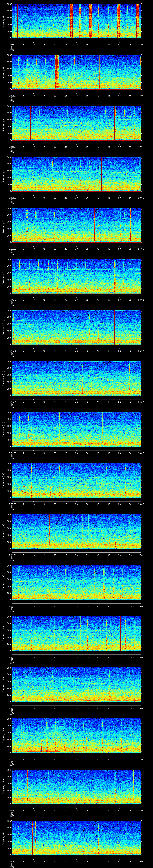
Task: Select the 12:29:00 time axis label
Action: pyautogui.click(x=12, y=708)
